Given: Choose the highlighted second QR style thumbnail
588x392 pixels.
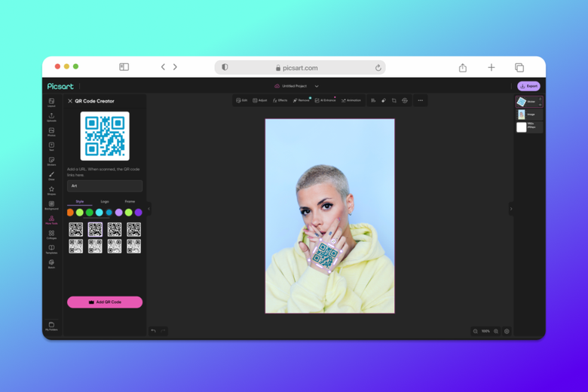Looking at the screenshot, I should tap(95, 229).
